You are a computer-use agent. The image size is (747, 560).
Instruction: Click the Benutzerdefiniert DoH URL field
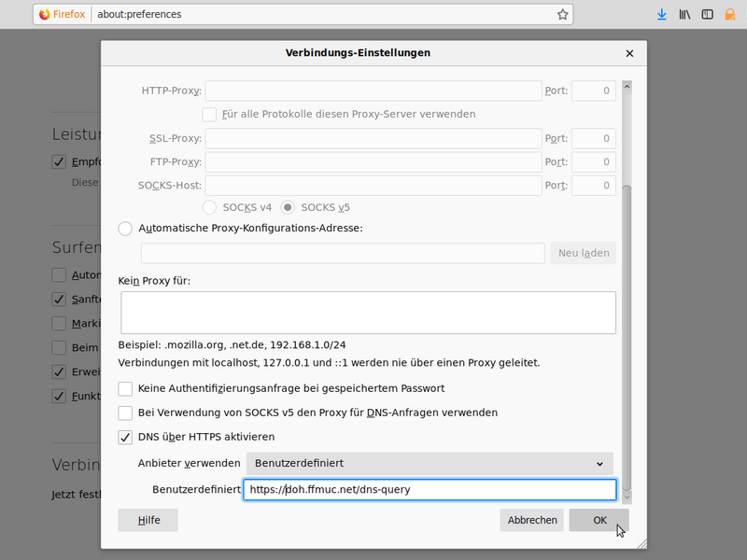tap(430, 489)
